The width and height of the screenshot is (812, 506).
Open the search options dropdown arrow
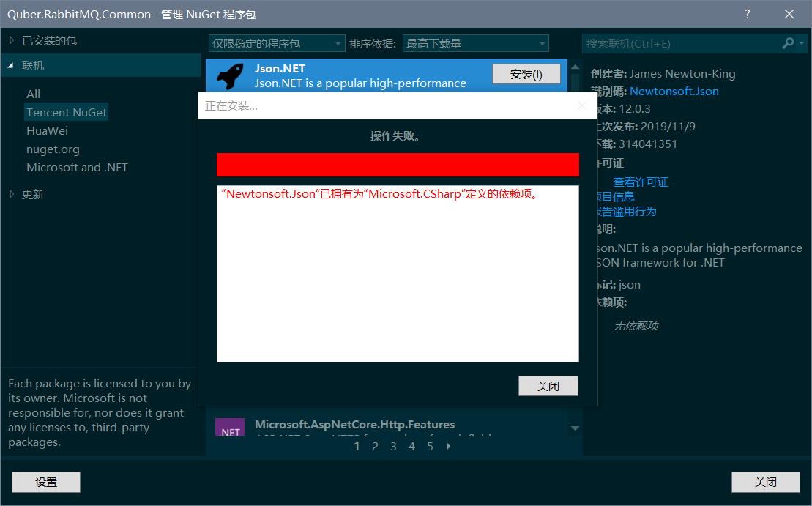[802, 43]
